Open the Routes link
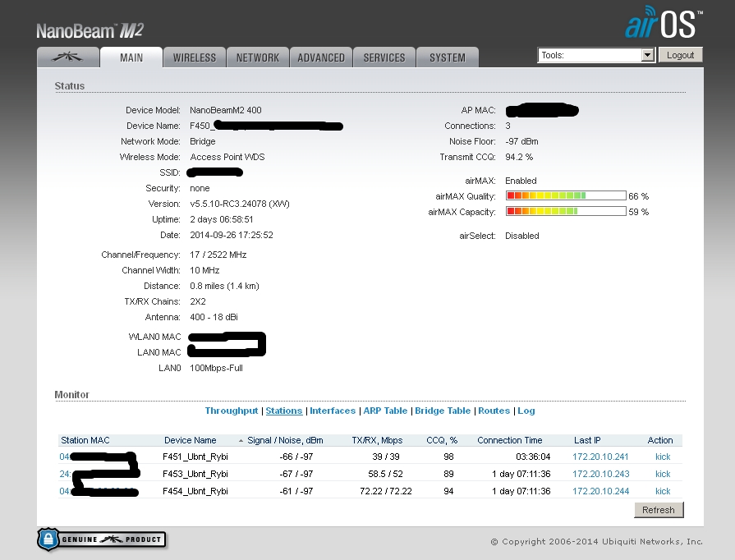This screenshot has height=560, width=735. pos(494,411)
